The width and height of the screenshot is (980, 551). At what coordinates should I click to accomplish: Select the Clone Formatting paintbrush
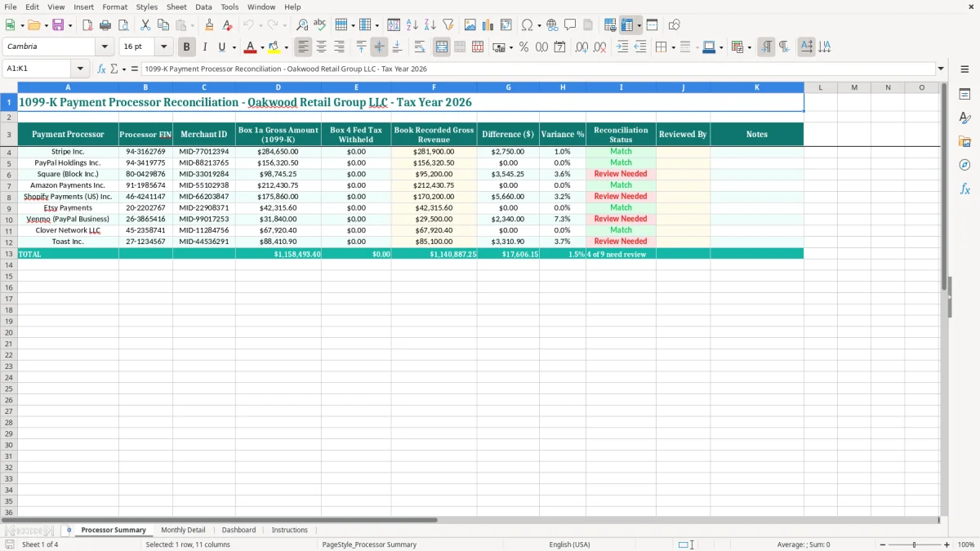(209, 25)
